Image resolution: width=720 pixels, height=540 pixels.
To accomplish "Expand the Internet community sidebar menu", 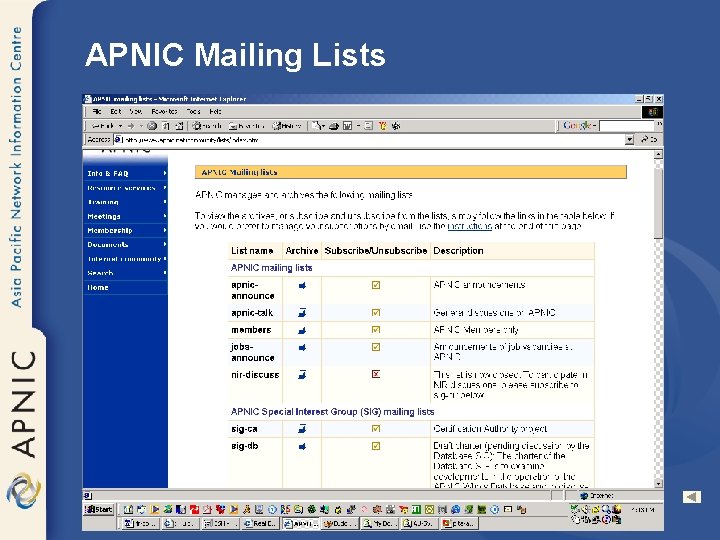I will [x=125, y=259].
